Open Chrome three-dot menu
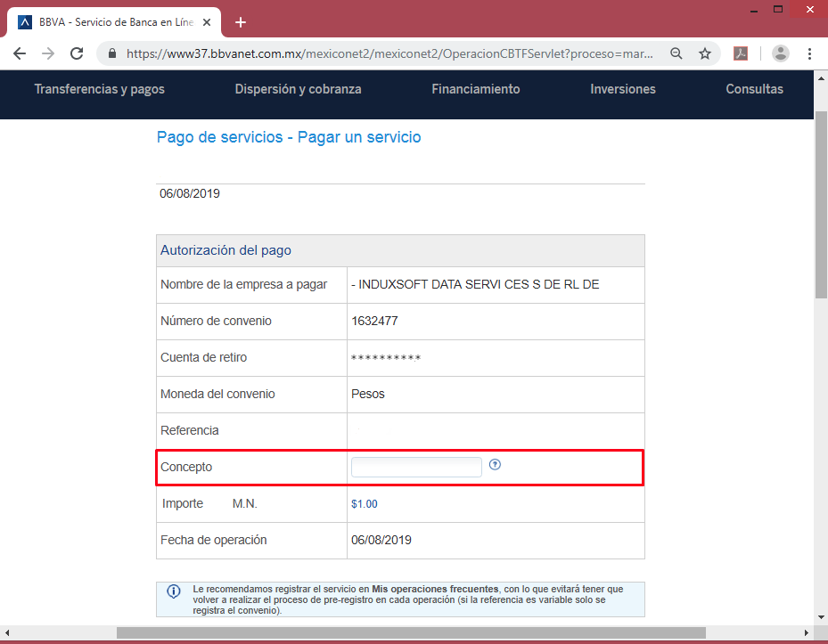Viewport: 828px width, 644px height. pos(809,53)
